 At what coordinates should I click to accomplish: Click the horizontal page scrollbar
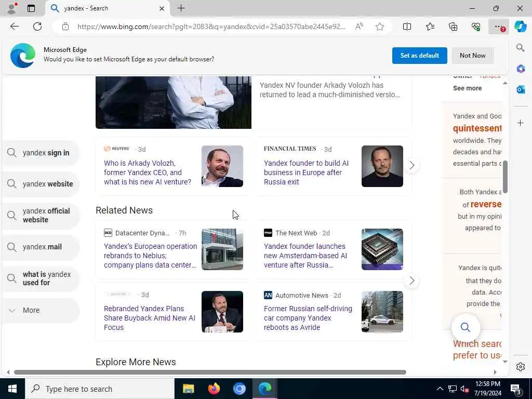210,372
